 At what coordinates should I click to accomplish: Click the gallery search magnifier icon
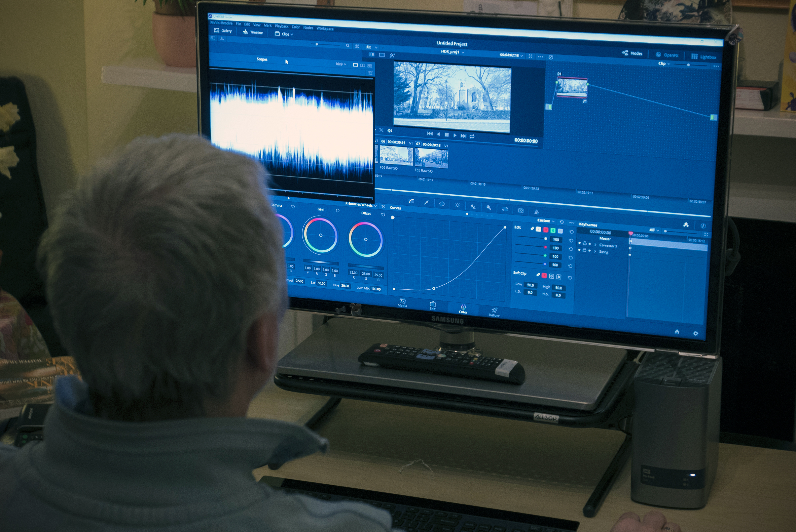click(348, 45)
